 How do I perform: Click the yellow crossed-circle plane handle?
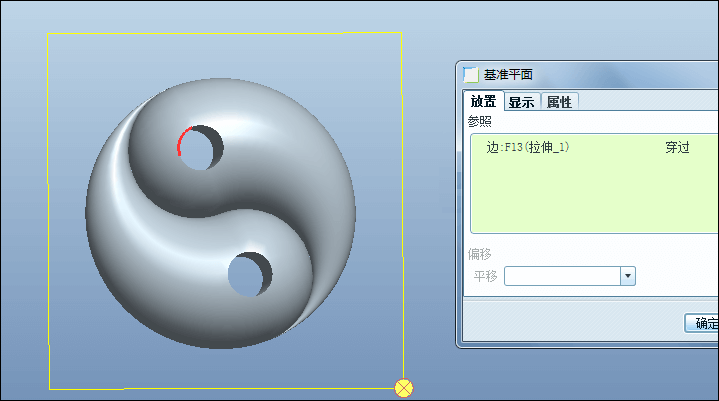pos(404,388)
